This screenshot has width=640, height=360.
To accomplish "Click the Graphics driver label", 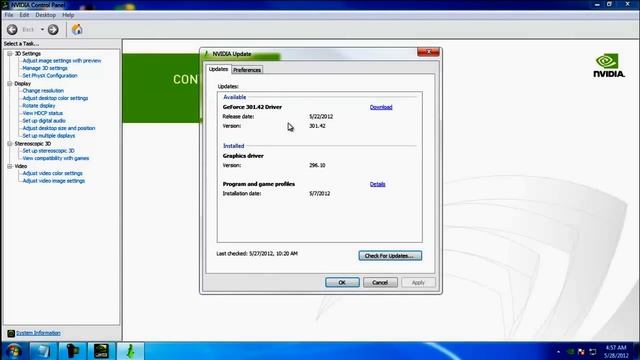I will (x=243, y=156).
